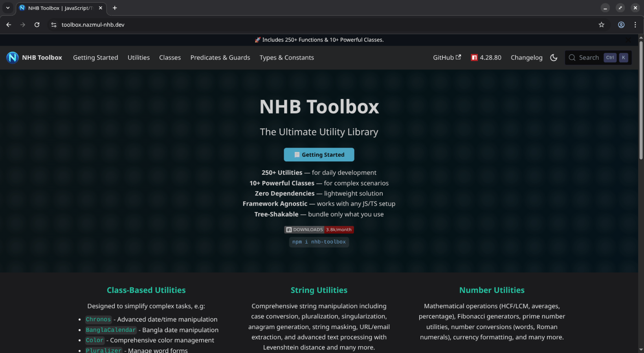Click the page vertical scrollbar thumb
Screen dimensions: 644x353
click(641, 100)
